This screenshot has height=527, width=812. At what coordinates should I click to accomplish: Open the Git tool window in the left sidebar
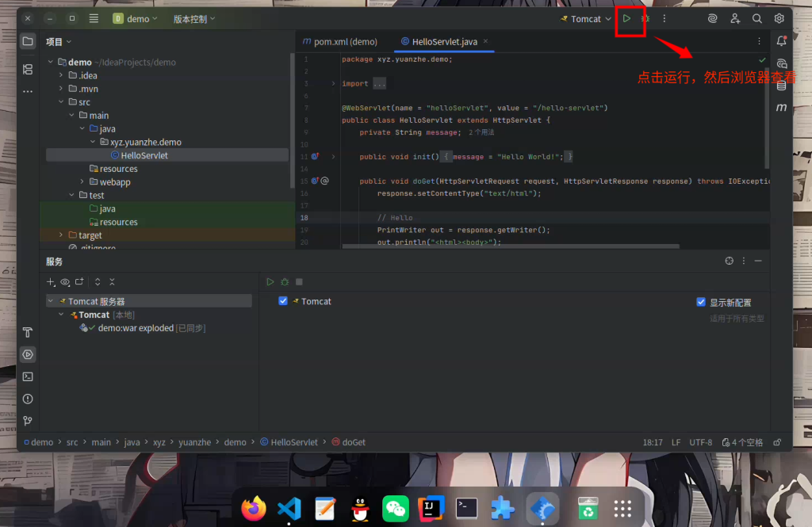(x=28, y=421)
